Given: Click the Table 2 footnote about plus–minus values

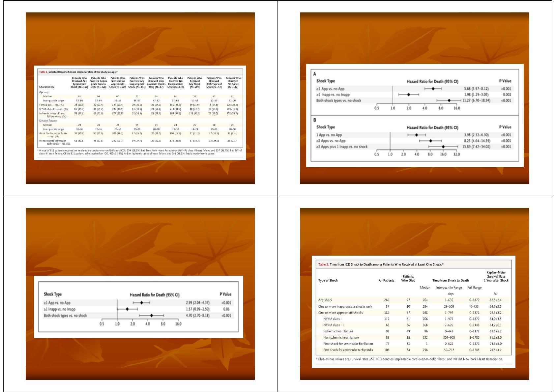Looking at the screenshot, I should pos(409,359).
